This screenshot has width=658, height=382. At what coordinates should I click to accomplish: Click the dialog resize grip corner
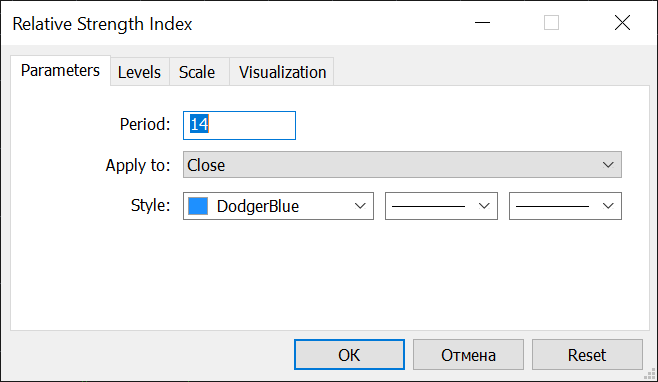(650, 374)
